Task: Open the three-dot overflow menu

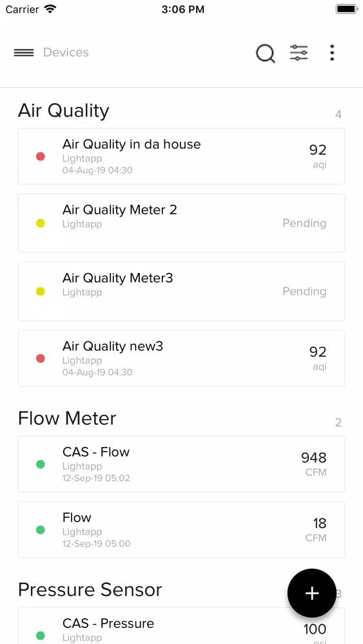Action: click(x=332, y=53)
